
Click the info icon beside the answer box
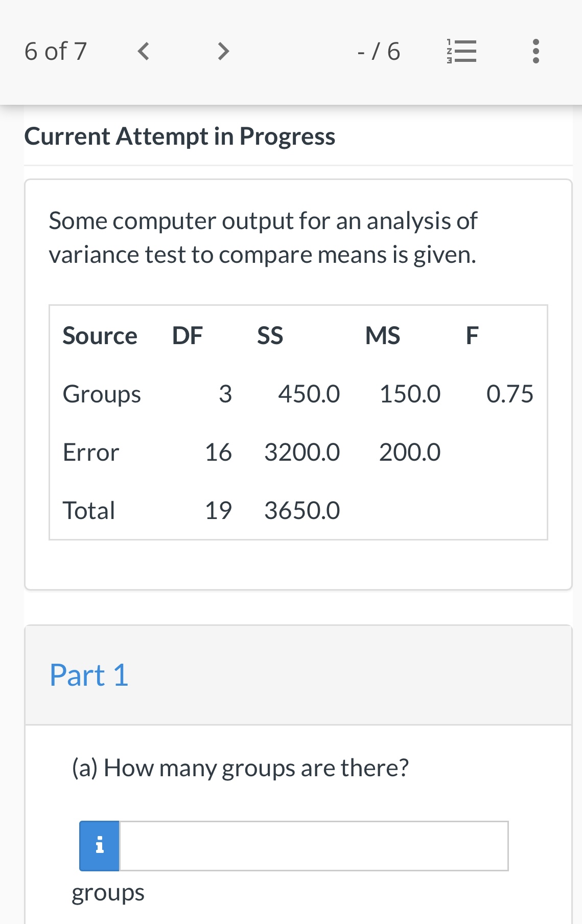[x=99, y=846]
